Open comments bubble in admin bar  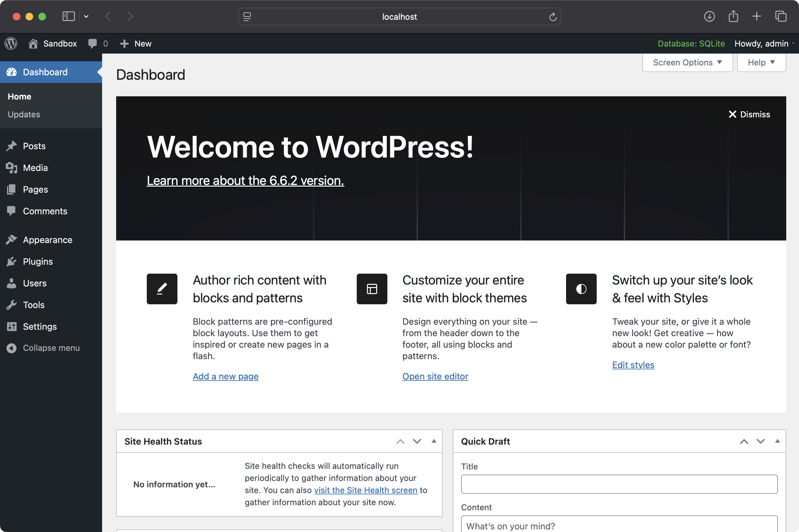tap(92, 43)
